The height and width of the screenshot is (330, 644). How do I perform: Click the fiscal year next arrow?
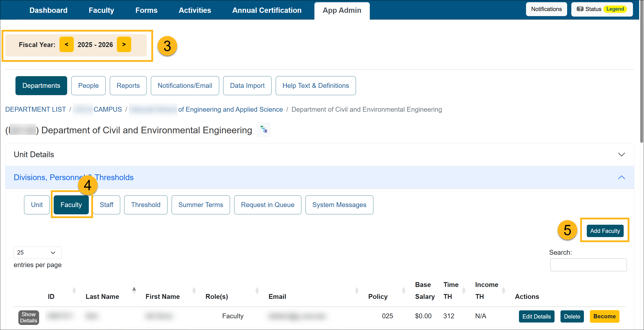point(124,44)
